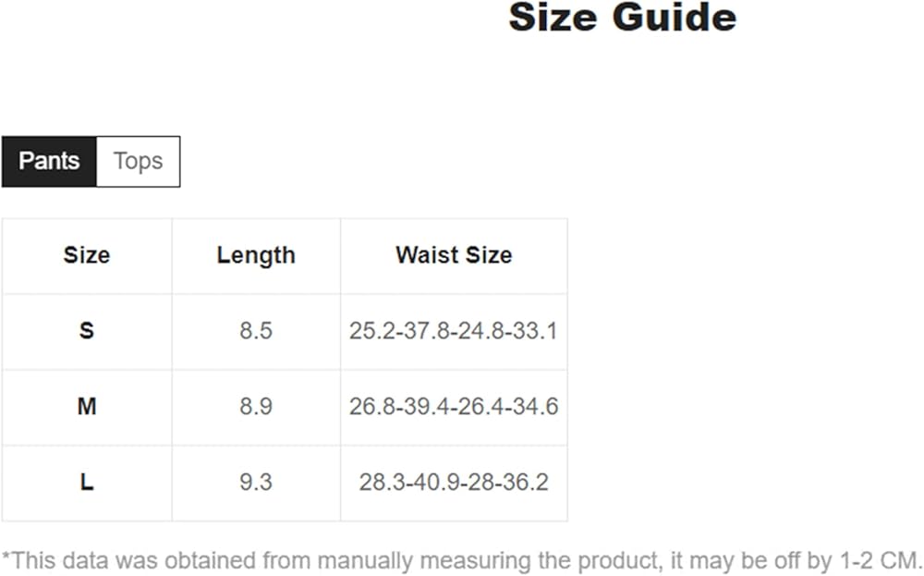Screen dimensions: 924x576
Task: Click the 8.5 length value
Action: (256, 330)
